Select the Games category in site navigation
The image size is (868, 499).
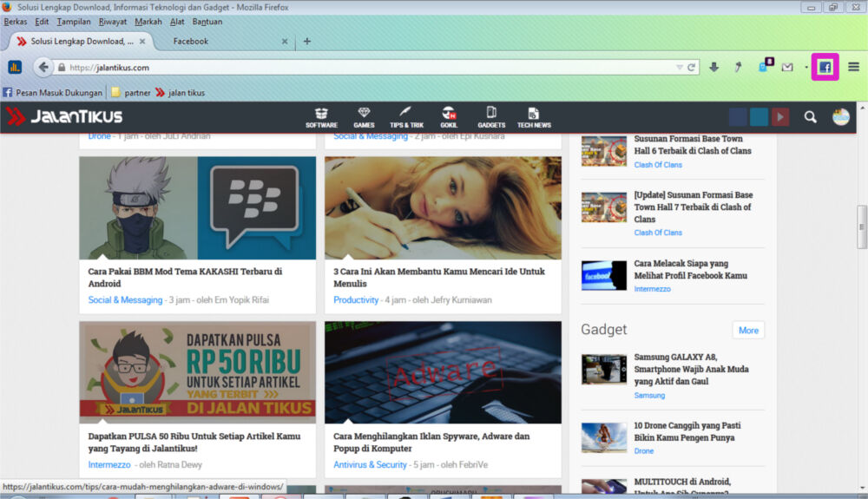(x=364, y=117)
